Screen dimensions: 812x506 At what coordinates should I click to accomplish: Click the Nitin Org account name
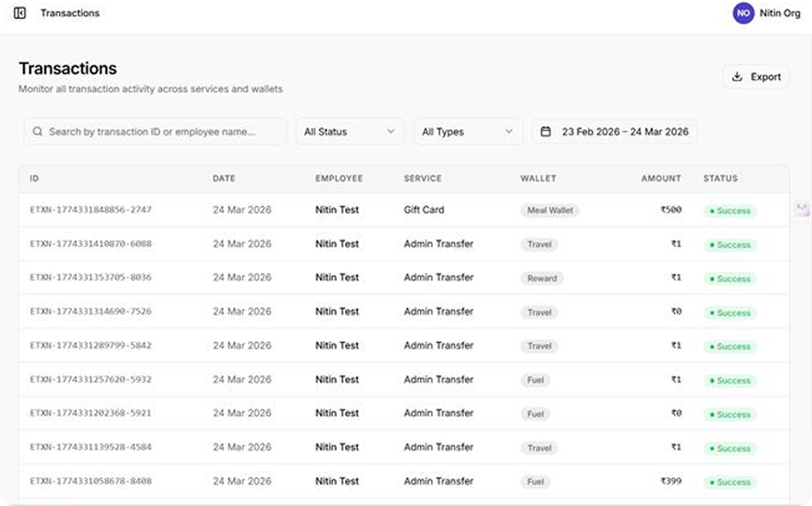[780, 13]
